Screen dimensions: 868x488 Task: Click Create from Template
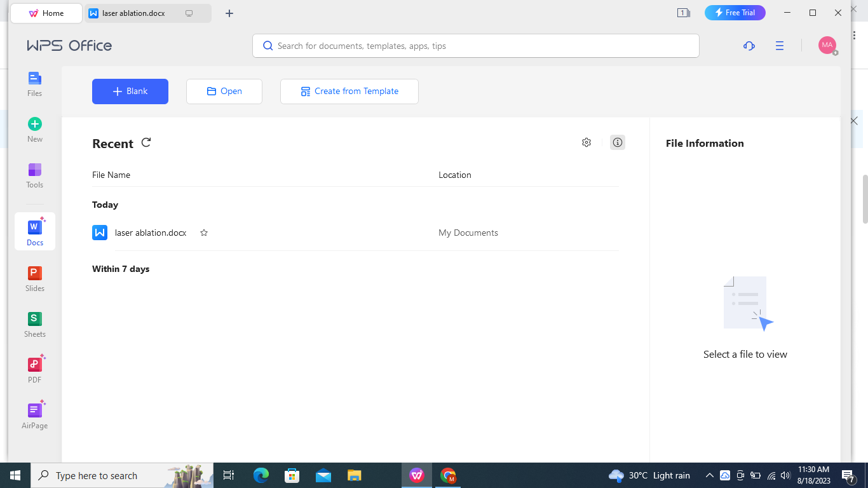pos(349,91)
